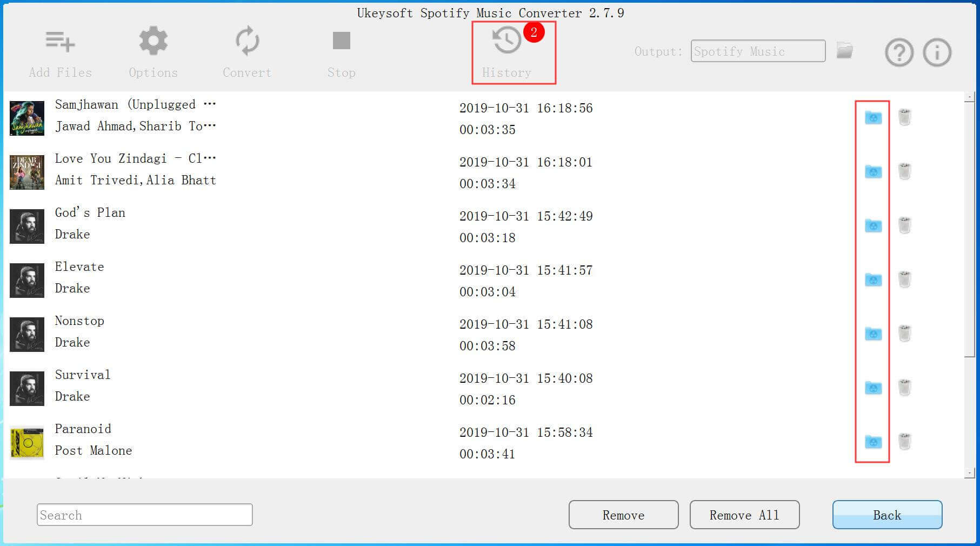Image resolution: width=980 pixels, height=546 pixels.
Task: Select the God's Plan album thumbnail
Action: 27,226
